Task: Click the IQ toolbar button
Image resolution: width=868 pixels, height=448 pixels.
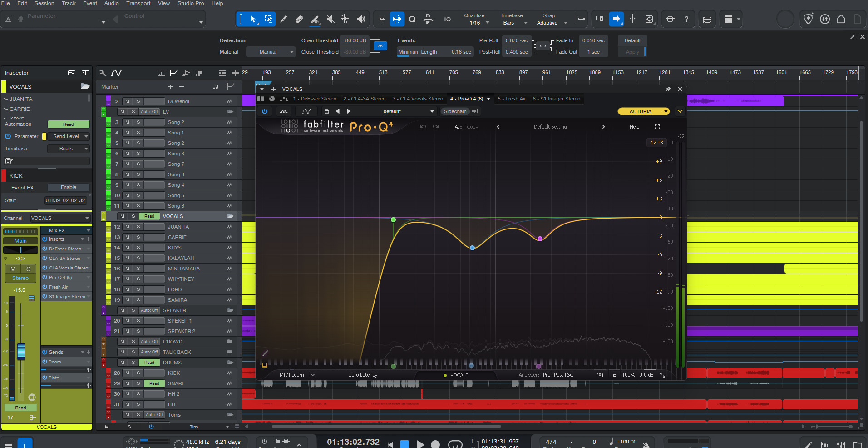Action: coord(448,19)
